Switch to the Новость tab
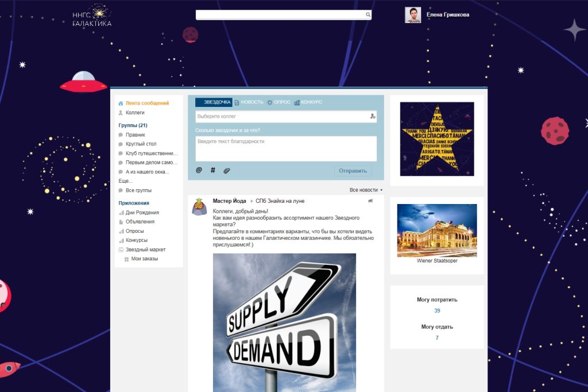Image resolution: width=588 pixels, height=392 pixels. (248, 102)
